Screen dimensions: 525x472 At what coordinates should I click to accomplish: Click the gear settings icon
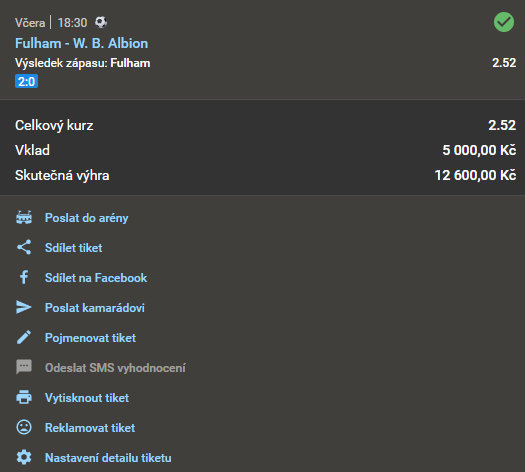click(x=24, y=457)
